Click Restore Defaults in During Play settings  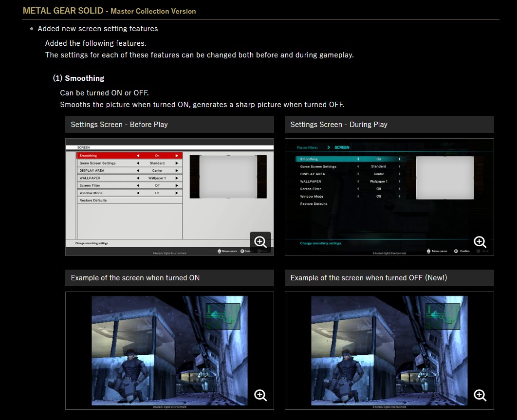click(x=314, y=204)
